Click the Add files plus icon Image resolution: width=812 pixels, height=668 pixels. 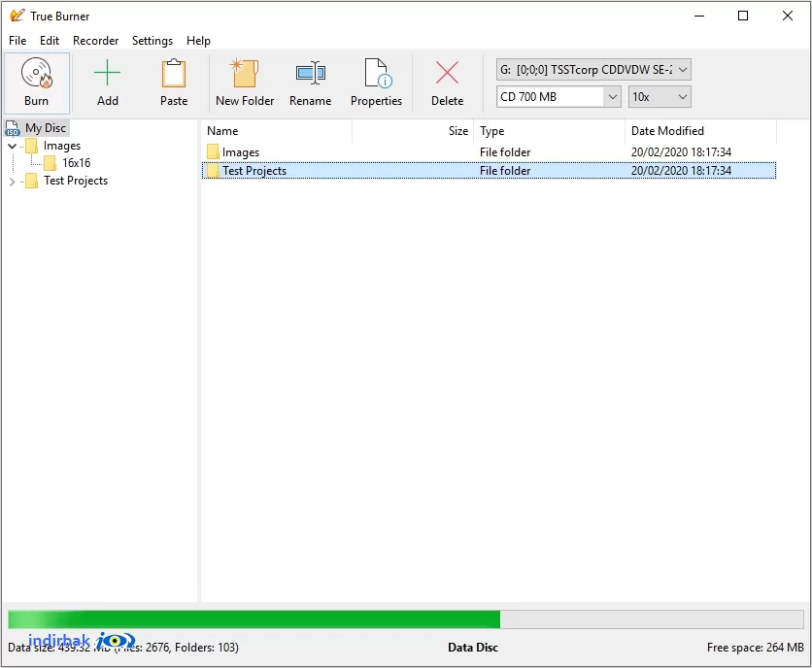click(107, 73)
